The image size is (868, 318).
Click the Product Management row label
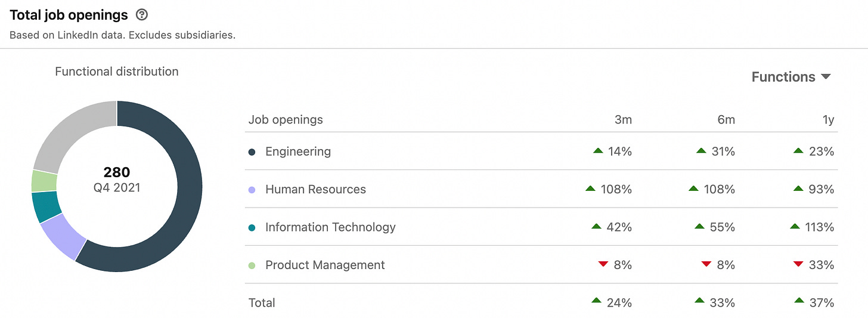325,265
